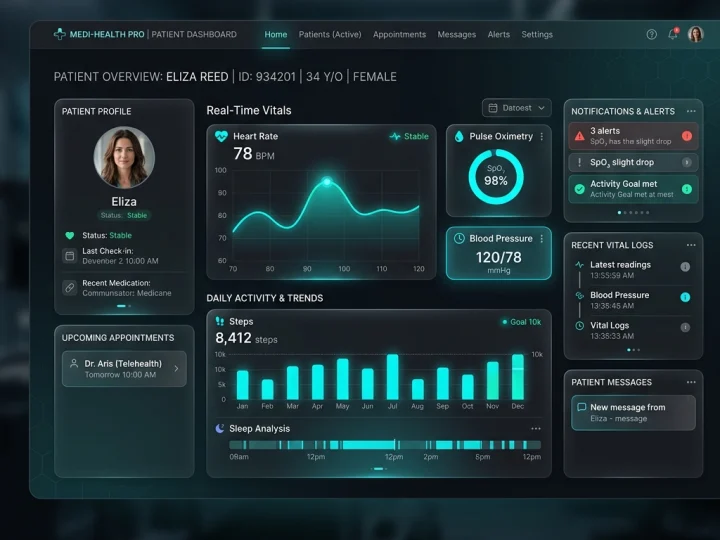This screenshot has width=720, height=540.
Task: Go to the Appointments tab
Action: pyautogui.click(x=399, y=34)
